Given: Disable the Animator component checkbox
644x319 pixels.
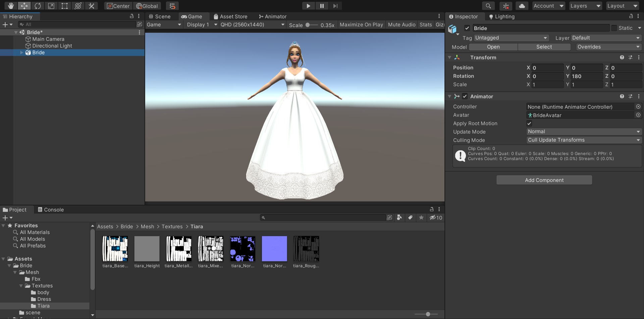Looking at the screenshot, I should click(465, 96).
